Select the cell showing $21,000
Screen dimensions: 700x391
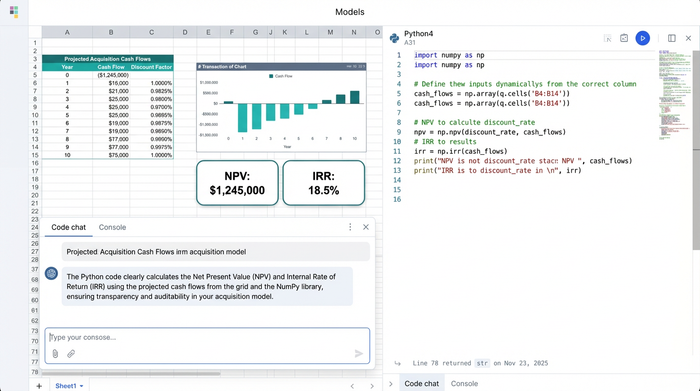point(111,91)
